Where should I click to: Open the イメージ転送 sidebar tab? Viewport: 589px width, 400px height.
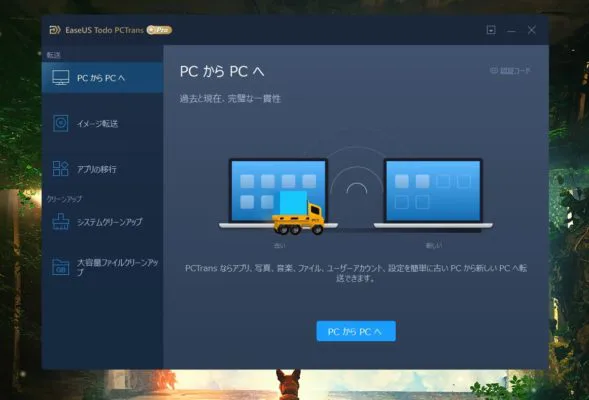pos(103,123)
